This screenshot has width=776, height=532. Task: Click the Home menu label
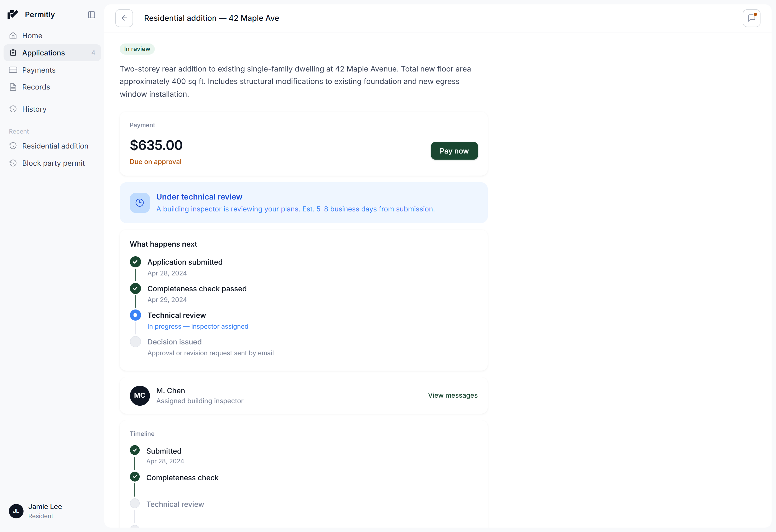pos(32,36)
